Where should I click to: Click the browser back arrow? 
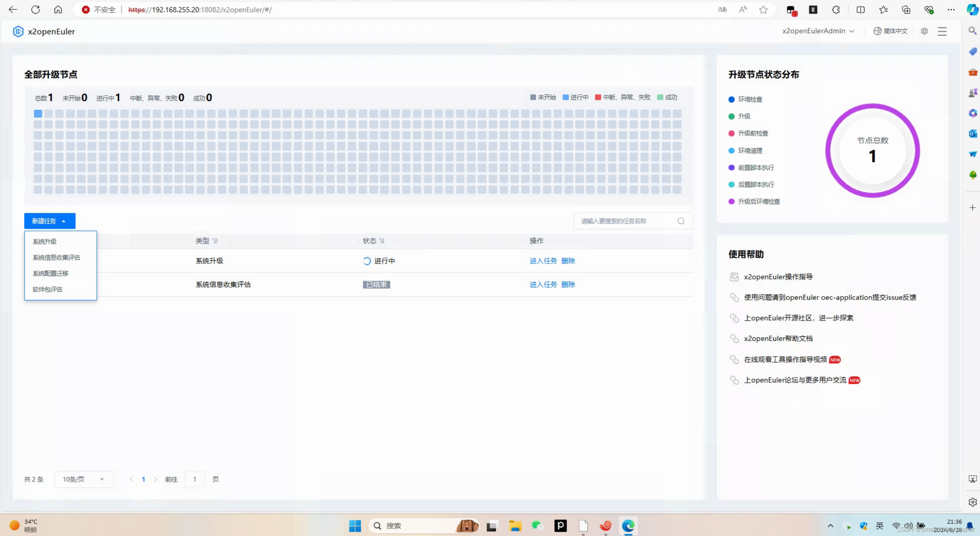13,9
